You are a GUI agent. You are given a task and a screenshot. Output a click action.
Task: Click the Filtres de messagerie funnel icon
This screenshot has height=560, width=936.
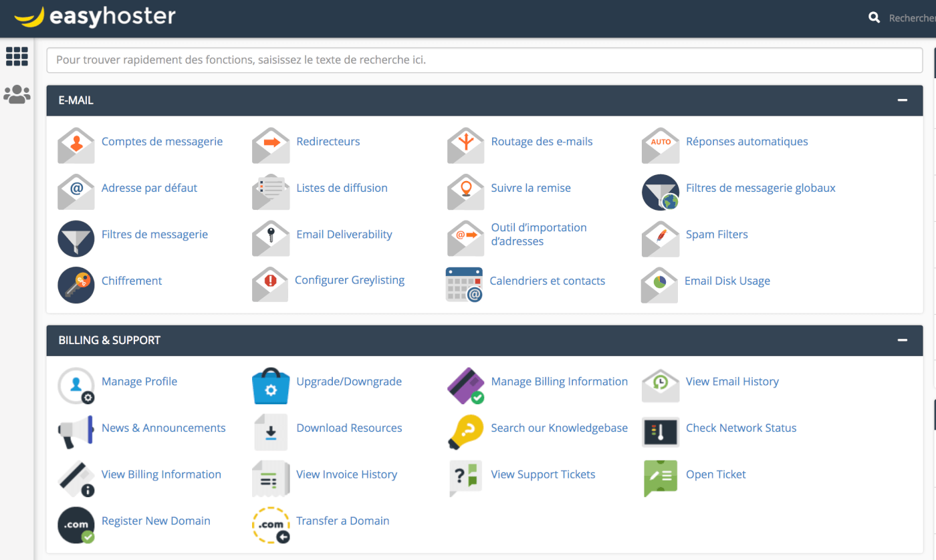(x=76, y=239)
